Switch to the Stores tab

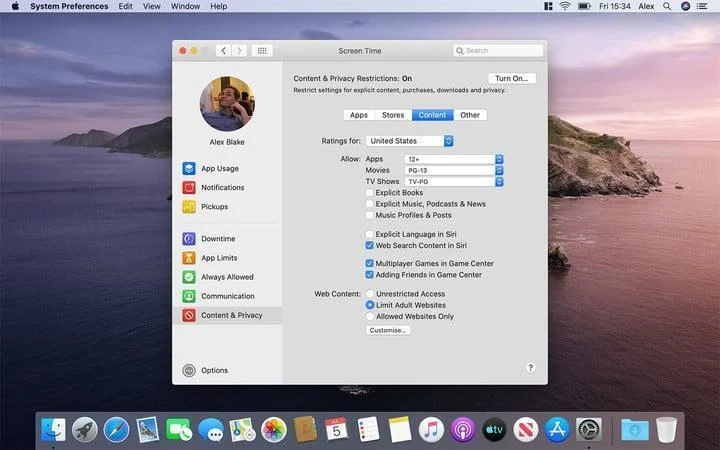(393, 115)
